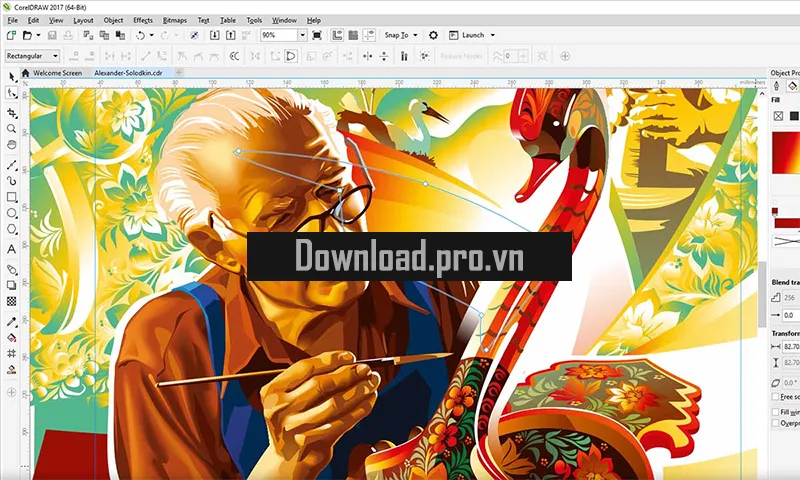Select the Crop tool
This screenshot has width=800, height=480.
(12, 113)
